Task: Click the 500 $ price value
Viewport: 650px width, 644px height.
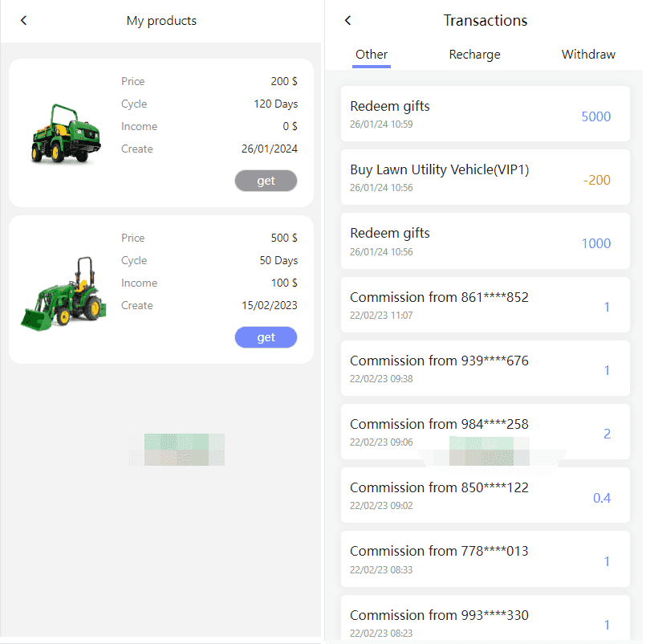Action: (284, 238)
